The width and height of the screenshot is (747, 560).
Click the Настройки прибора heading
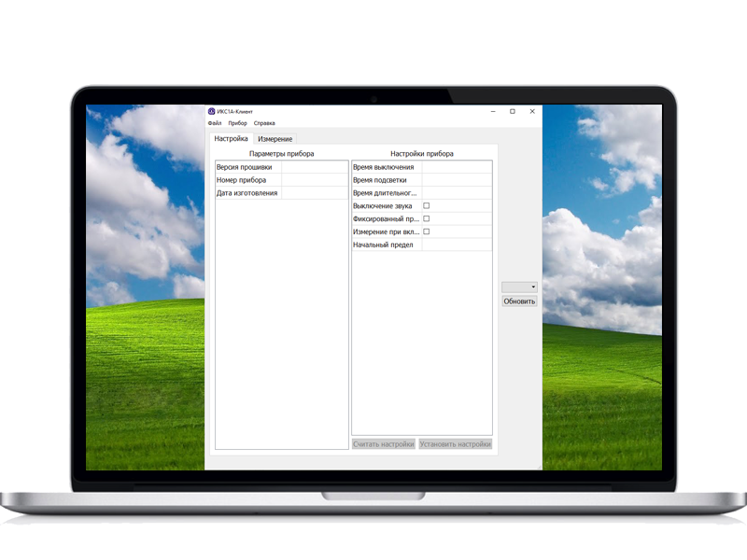coord(422,154)
